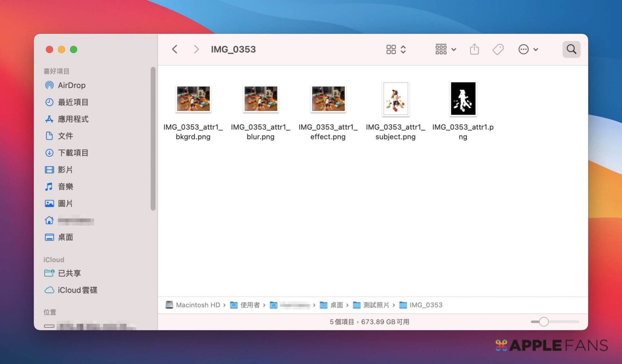Open the group-by options dropdown
Screen dimensions: 622x364
click(x=445, y=49)
